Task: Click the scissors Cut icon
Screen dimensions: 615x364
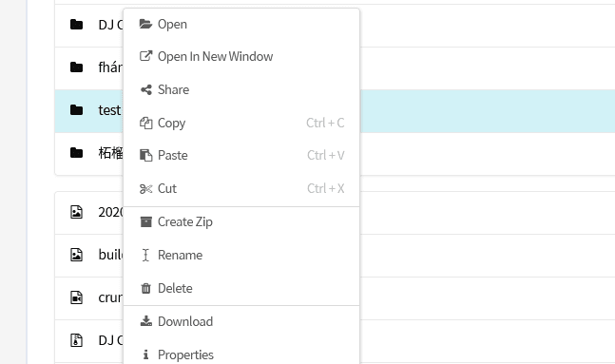Action: pyautogui.click(x=145, y=189)
